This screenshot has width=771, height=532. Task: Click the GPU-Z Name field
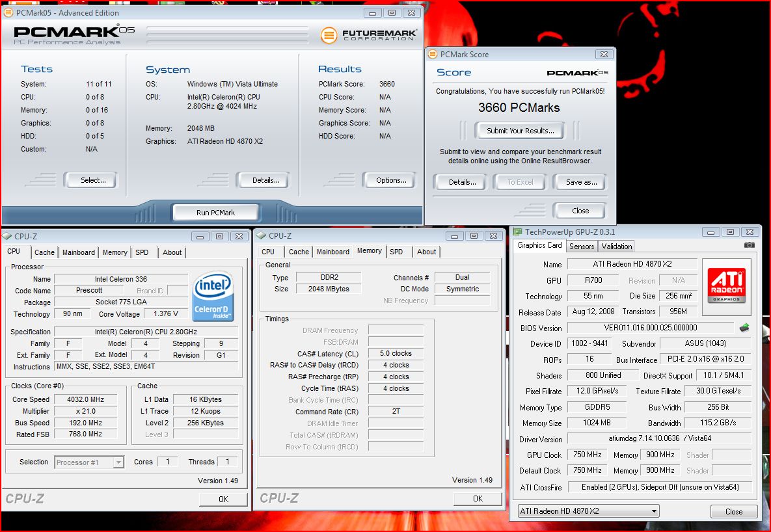click(632, 264)
